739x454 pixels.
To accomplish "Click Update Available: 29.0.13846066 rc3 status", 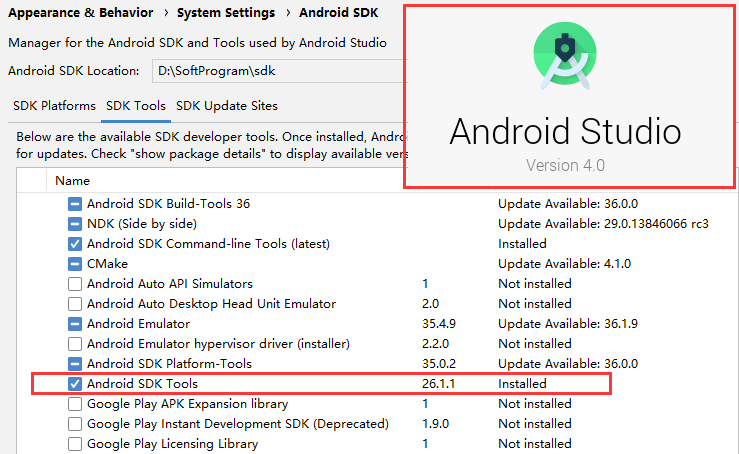I will [x=603, y=223].
